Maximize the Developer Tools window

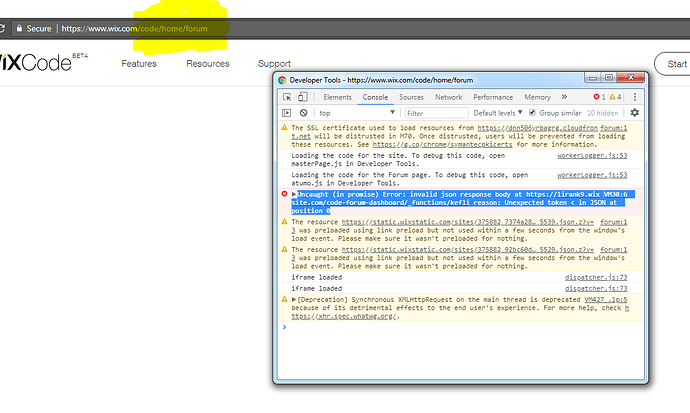coord(609,78)
